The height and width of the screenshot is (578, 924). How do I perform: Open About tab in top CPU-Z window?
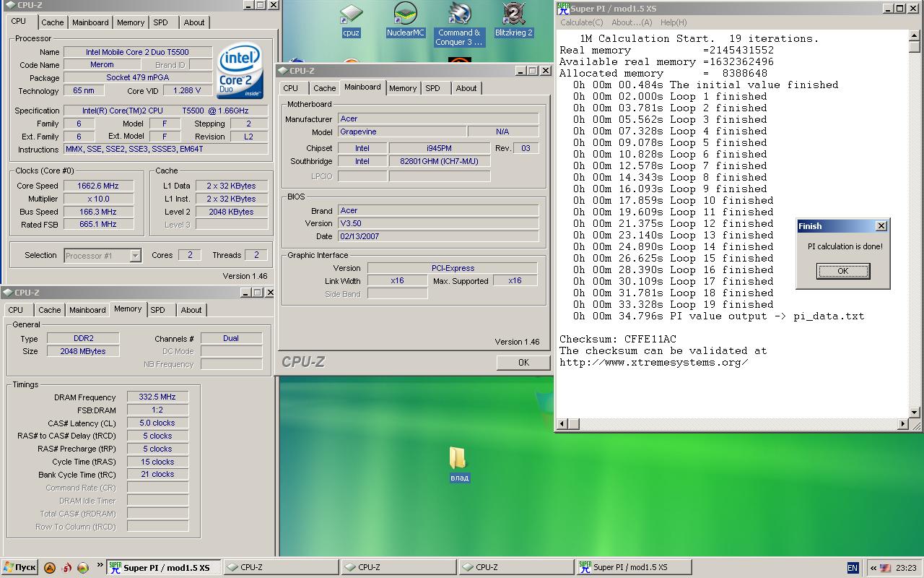[194, 22]
